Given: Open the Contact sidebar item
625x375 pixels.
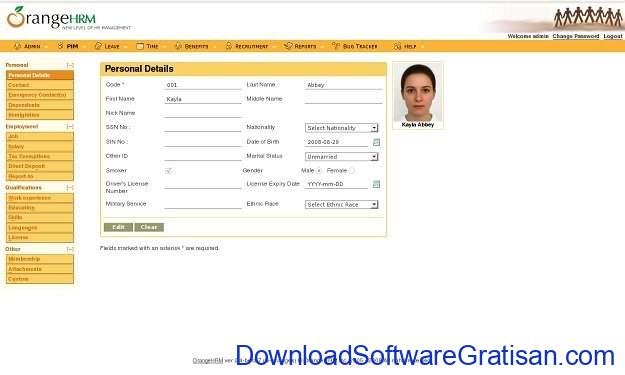Looking at the screenshot, I should pyautogui.click(x=40, y=85).
